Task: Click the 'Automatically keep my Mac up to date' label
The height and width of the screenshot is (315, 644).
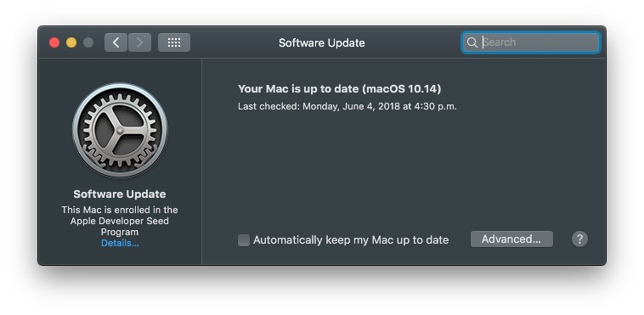Action: (351, 239)
